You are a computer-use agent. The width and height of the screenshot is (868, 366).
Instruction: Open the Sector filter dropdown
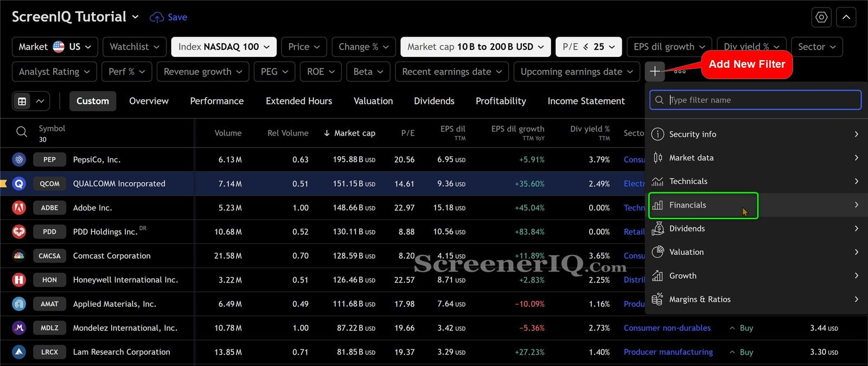point(817,47)
